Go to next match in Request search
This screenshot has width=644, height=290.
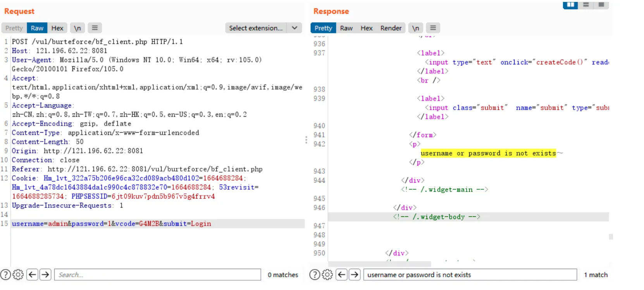45,274
